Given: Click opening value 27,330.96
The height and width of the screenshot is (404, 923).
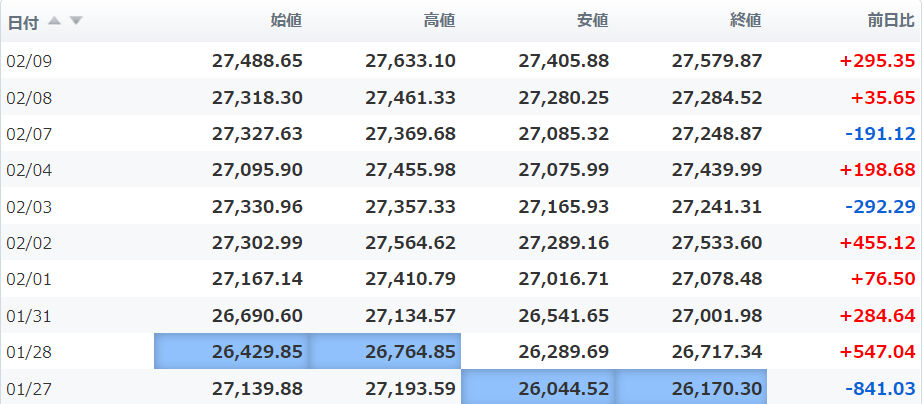Looking at the screenshot, I should tap(257, 206).
